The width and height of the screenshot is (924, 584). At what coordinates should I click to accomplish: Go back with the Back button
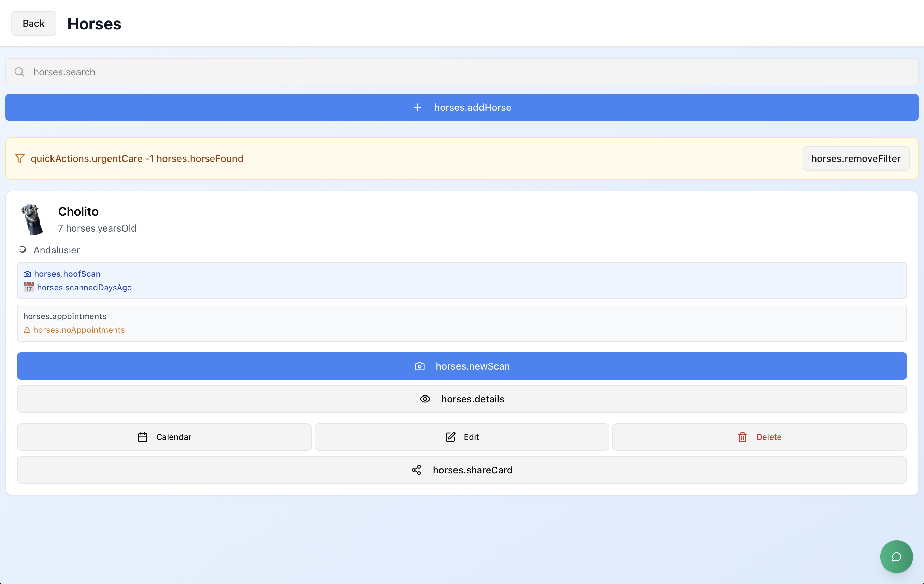(x=33, y=24)
